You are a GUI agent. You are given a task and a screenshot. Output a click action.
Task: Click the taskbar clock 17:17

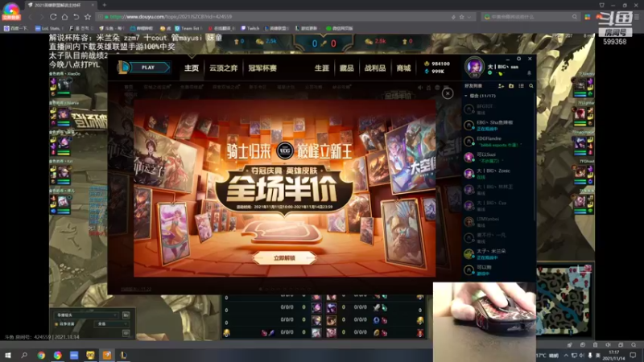point(613,355)
